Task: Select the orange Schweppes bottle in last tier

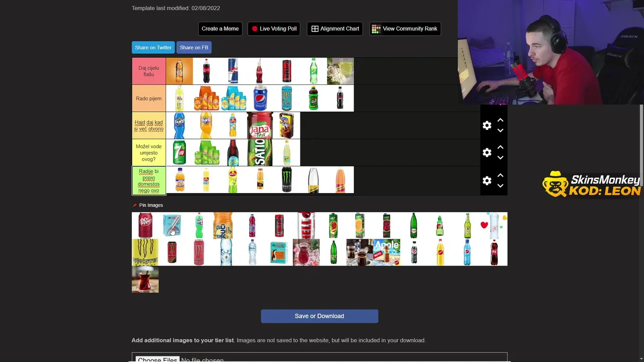Action: coord(340,180)
